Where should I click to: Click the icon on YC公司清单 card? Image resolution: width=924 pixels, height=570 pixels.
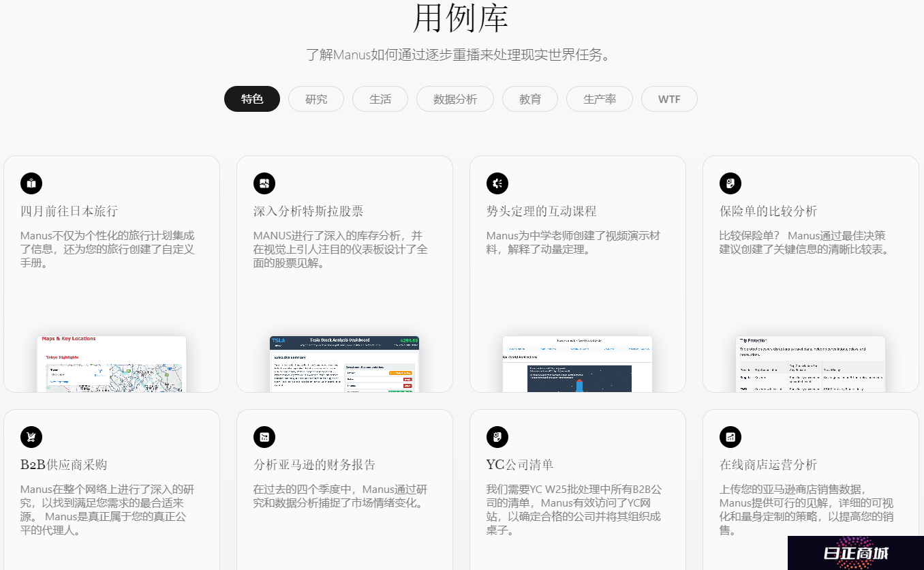point(497,437)
